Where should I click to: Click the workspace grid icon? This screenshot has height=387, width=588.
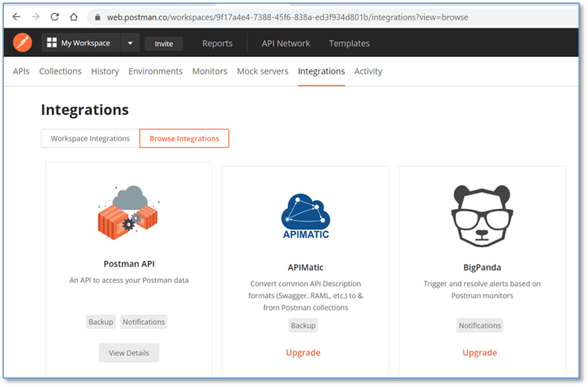coord(52,43)
